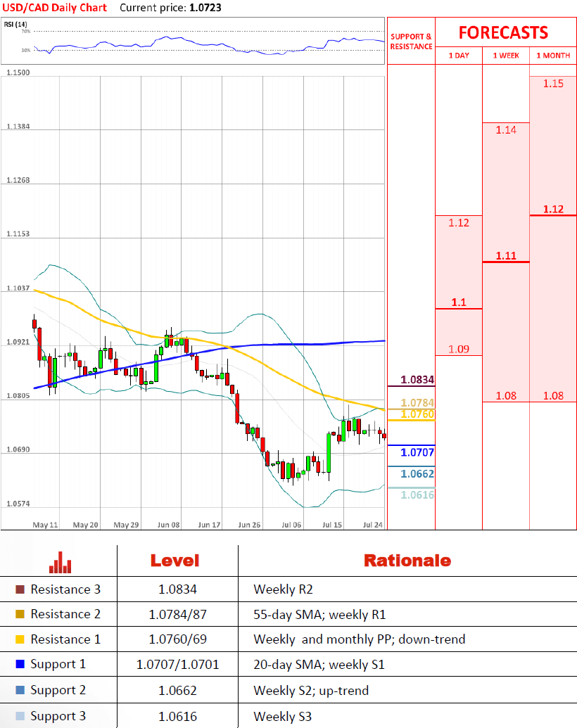Click the 1.0707 support label beside chart
The width and height of the screenshot is (577, 728).
click(x=417, y=452)
